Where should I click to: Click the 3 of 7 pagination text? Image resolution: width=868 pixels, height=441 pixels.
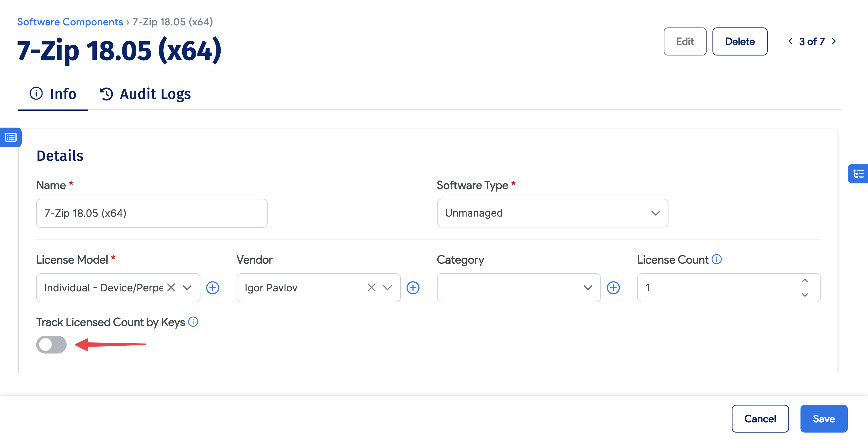(812, 41)
